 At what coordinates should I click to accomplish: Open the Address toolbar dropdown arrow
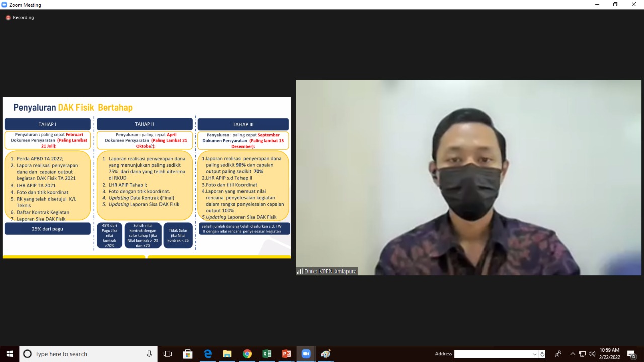click(534, 354)
